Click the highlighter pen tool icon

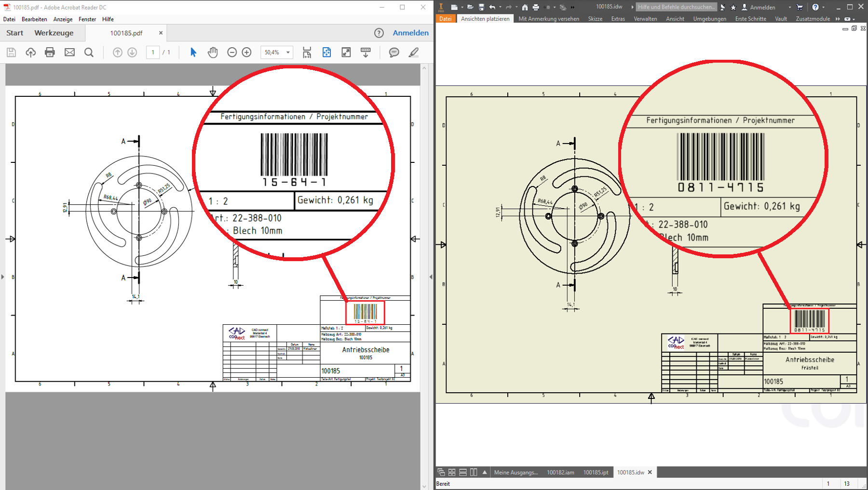coord(413,53)
